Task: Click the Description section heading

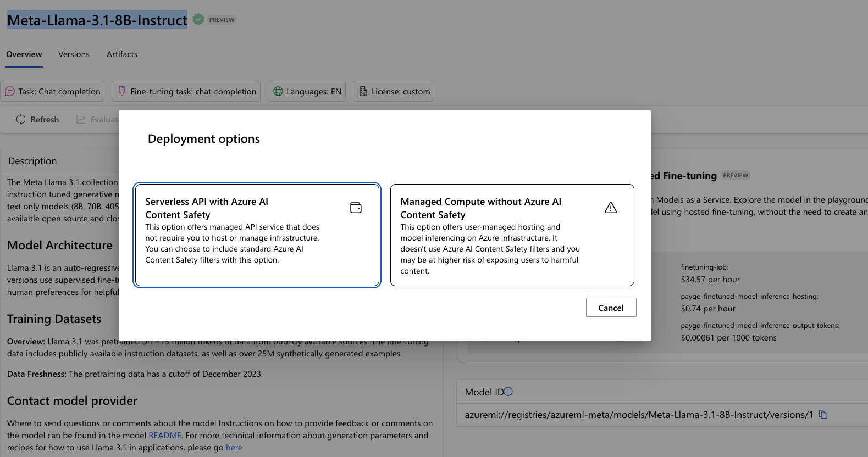Action: pos(32,161)
